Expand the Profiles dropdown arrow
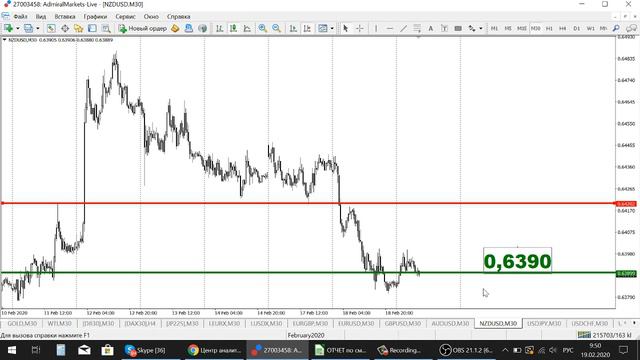The image size is (640, 360). tap(38, 29)
